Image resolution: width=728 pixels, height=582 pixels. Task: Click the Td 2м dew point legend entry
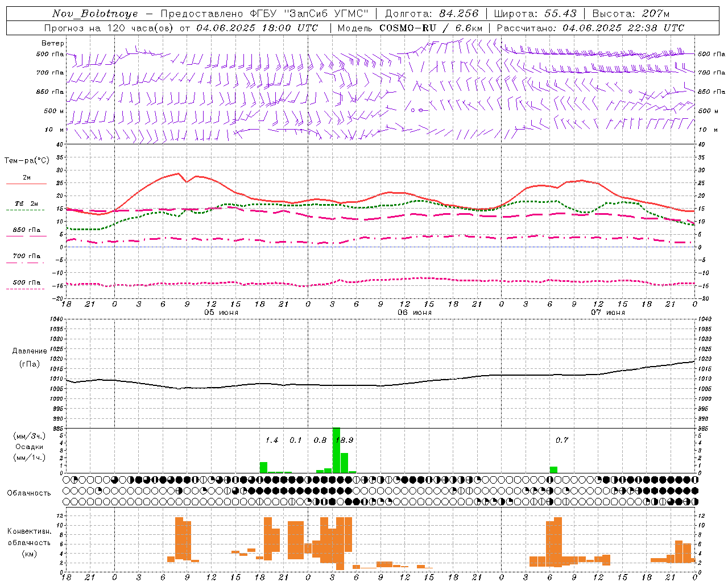click(27, 203)
